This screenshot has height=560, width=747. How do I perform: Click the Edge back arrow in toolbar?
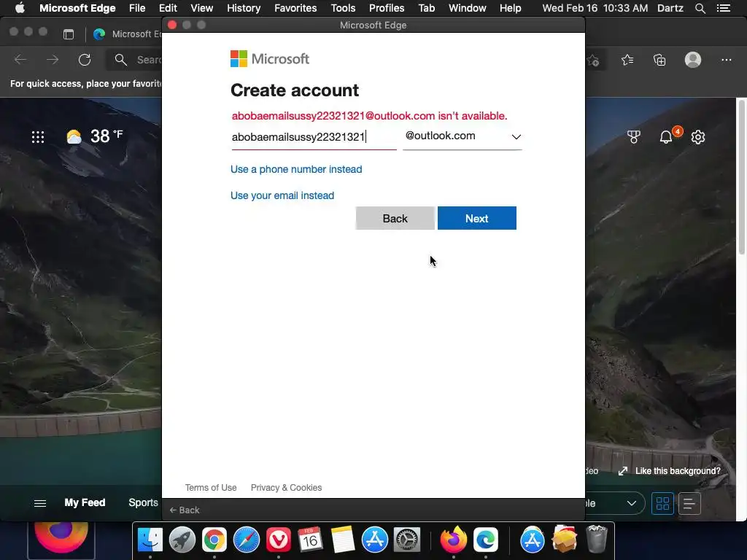[20, 60]
